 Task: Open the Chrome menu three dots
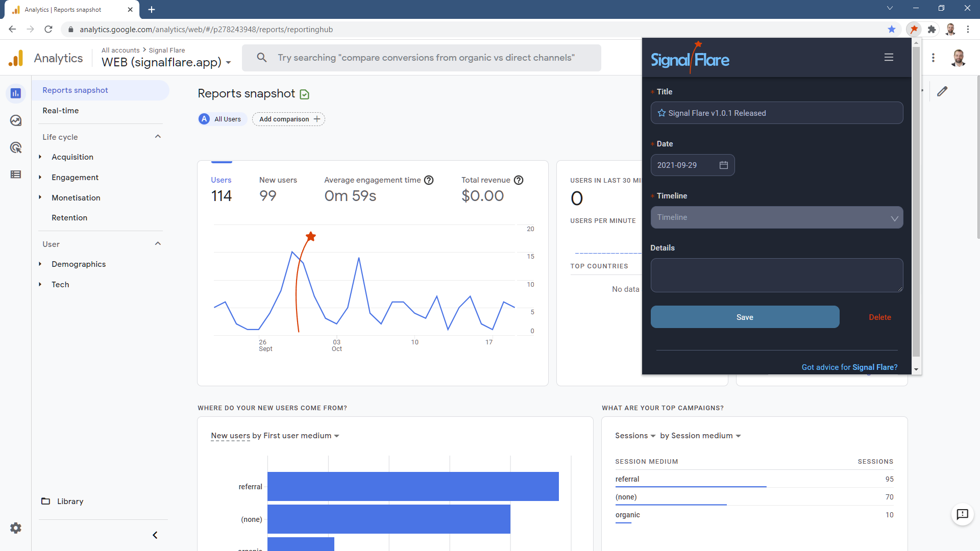click(x=968, y=29)
